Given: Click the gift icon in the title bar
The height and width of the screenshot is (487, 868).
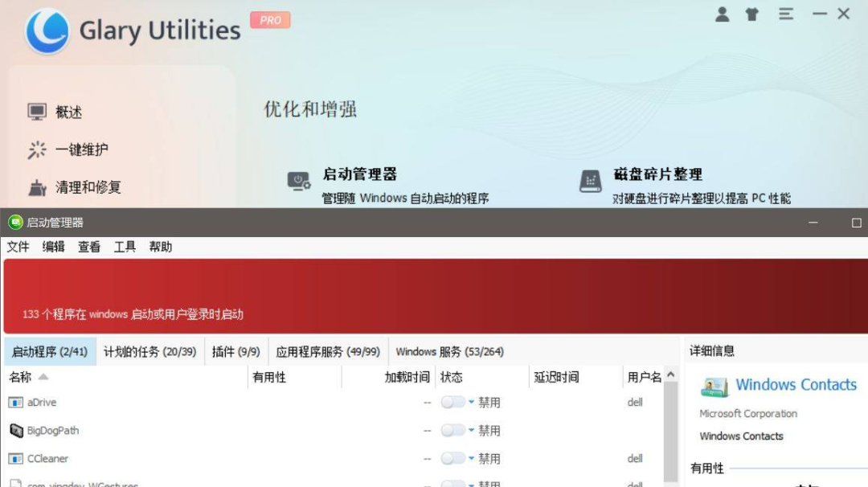Looking at the screenshot, I should [752, 14].
